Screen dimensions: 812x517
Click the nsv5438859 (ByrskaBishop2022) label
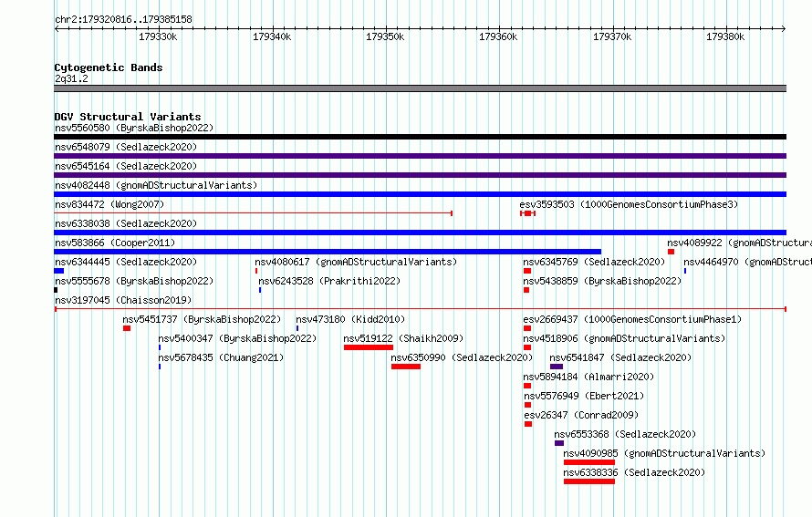click(602, 281)
